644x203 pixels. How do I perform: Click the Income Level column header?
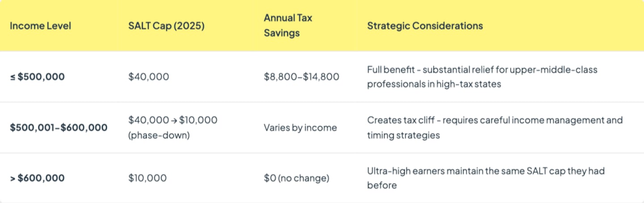pyautogui.click(x=40, y=26)
